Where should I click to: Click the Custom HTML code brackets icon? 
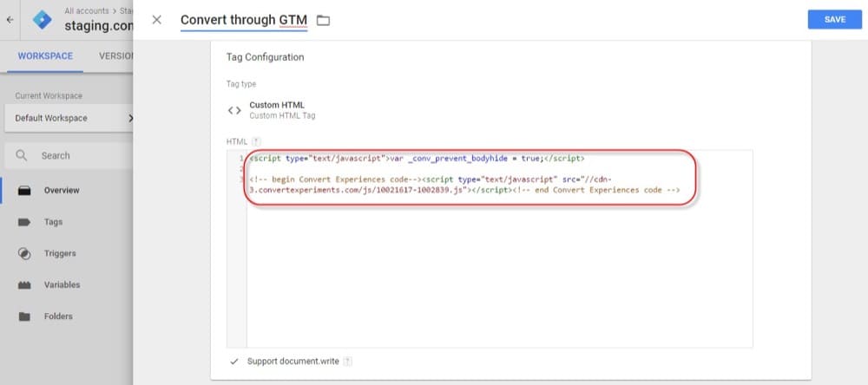[x=234, y=111]
